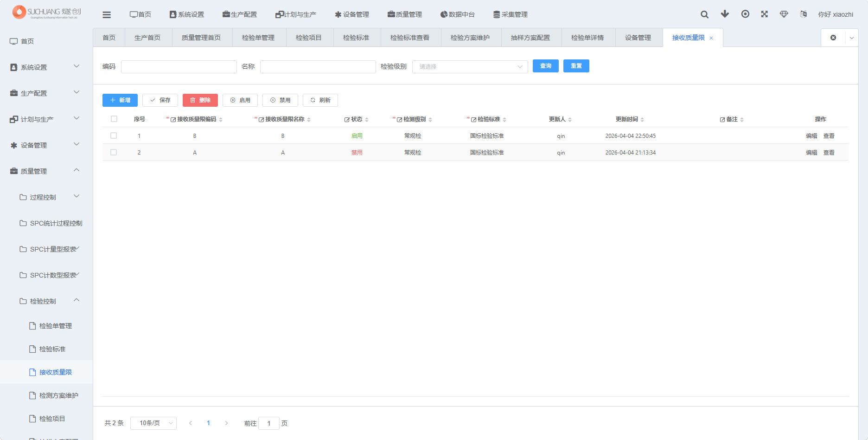Open the tab list dropdown chevron

pyautogui.click(x=852, y=38)
